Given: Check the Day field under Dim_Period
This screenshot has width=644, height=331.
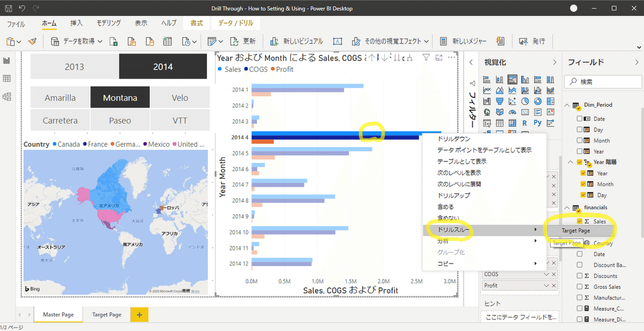Looking at the screenshot, I should coord(580,130).
